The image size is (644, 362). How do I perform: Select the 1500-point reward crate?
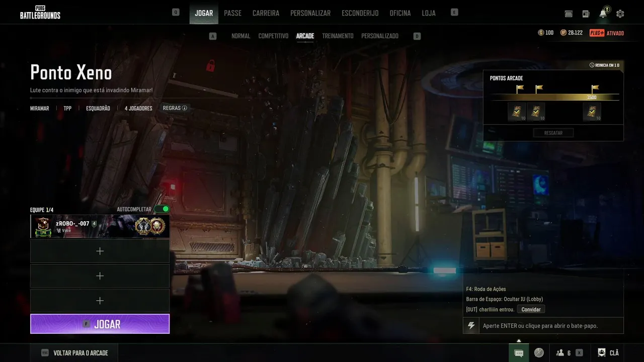pyautogui.click(x=592, y=112)
